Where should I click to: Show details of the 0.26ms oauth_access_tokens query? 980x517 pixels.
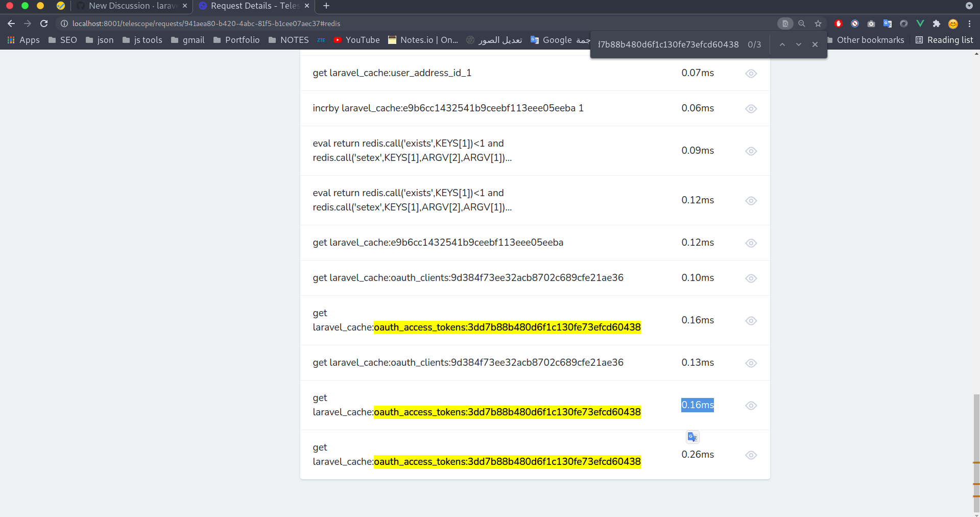pyautogui.click(x=751, y=455)
